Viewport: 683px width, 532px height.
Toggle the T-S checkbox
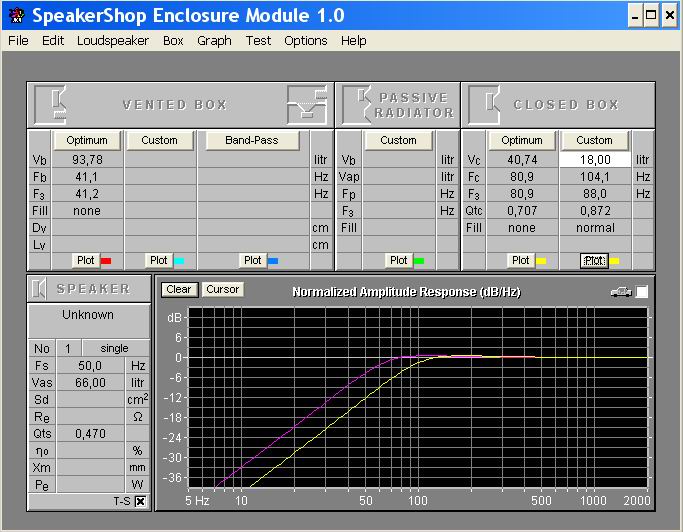pos(140,502)
